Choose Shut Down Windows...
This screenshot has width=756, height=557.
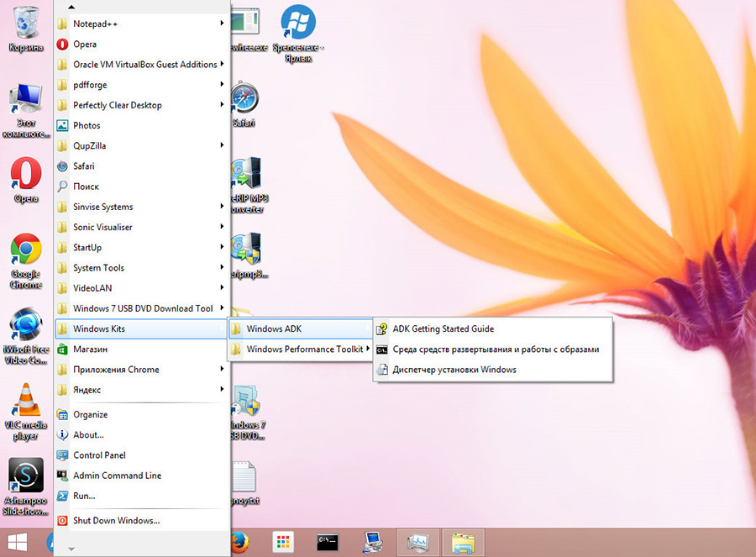142,520
